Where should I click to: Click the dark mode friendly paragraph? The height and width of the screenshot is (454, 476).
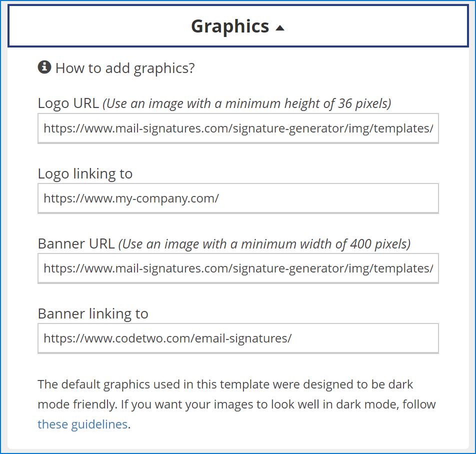coord(237,404)
